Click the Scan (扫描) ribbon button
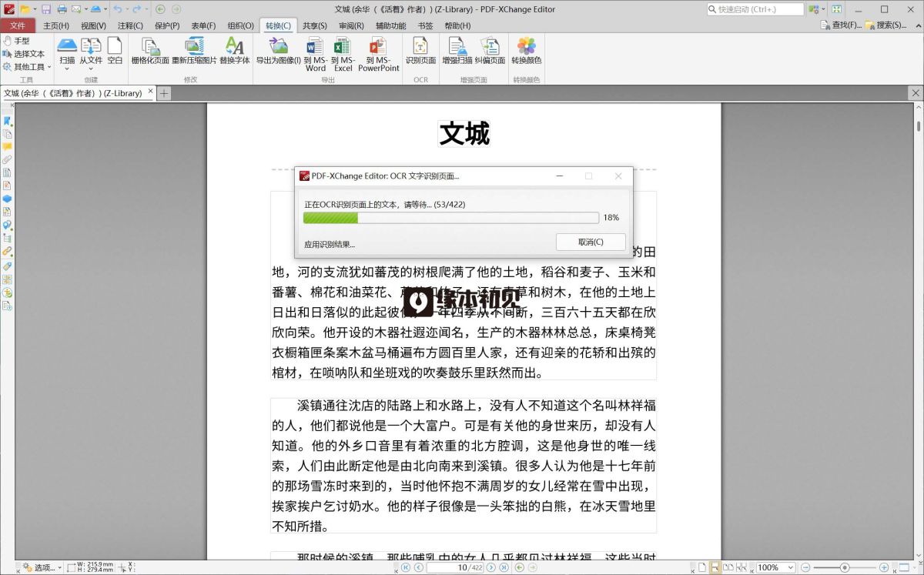 [67, 50]
